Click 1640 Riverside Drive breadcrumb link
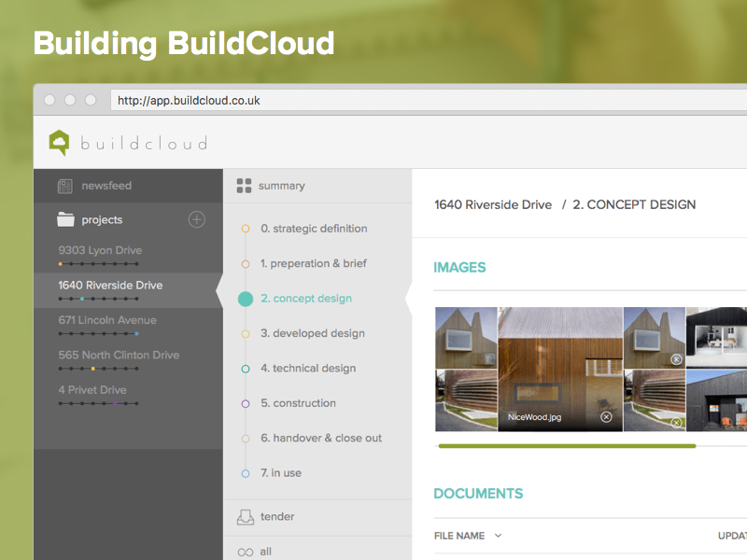This screenshot has height=560, width=747. click(x=493, y=204)
